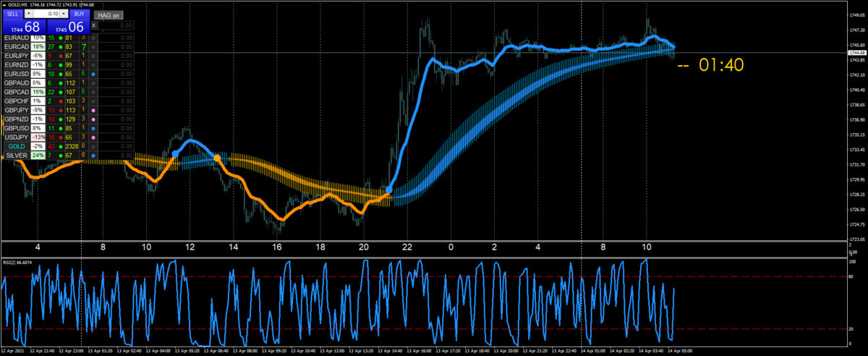Click the red trend dot in EURJPY row
The width and height of the screenshot is (868, 356).
point(61,56)
